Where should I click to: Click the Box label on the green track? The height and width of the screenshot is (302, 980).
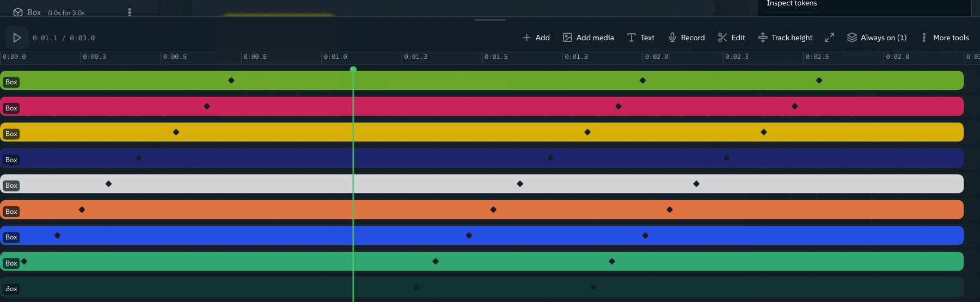pyautogui.click(x=11, y=82)
